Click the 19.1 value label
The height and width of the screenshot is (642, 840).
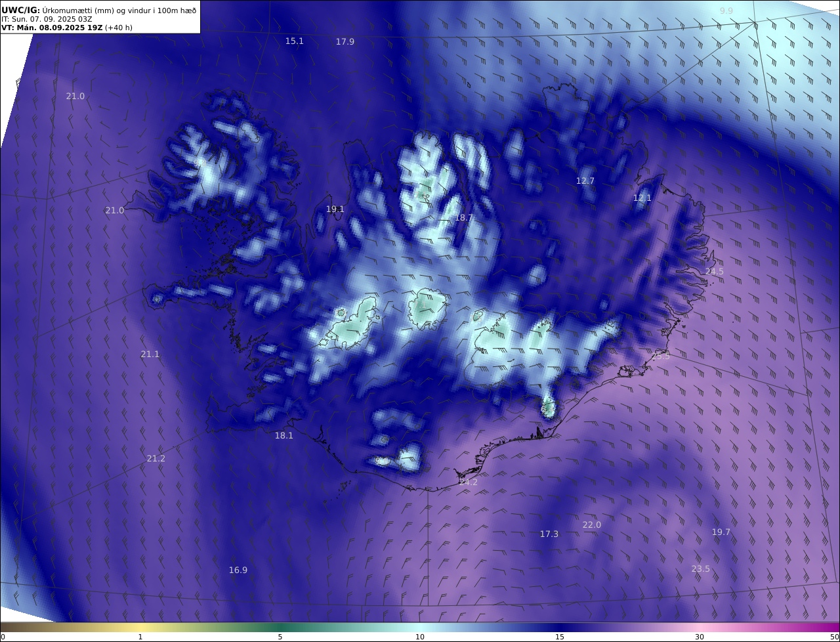pos(335,209)
